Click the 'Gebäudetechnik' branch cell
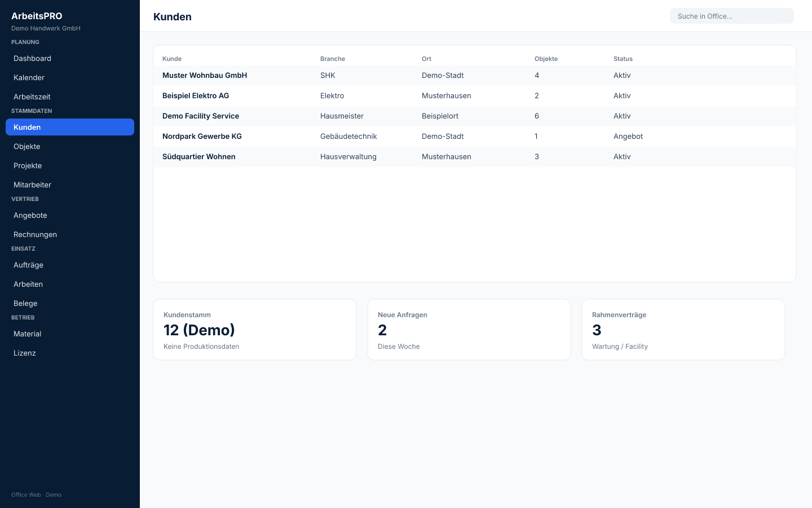 tap(348, 137)
